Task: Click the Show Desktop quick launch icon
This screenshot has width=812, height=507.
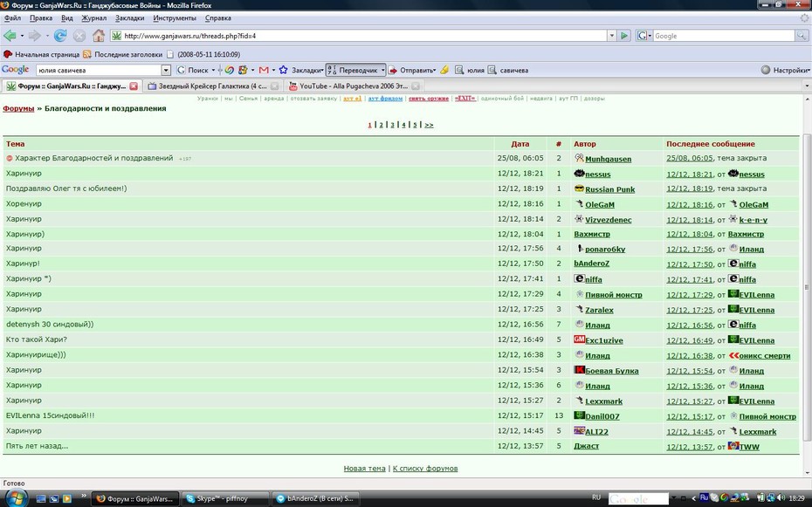Action: [41, 499]
